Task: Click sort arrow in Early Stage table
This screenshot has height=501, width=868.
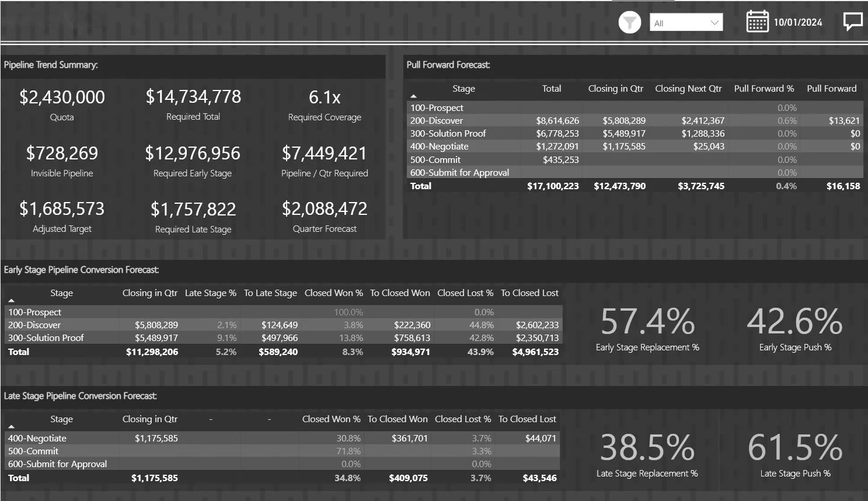Action: coord(11,300)
